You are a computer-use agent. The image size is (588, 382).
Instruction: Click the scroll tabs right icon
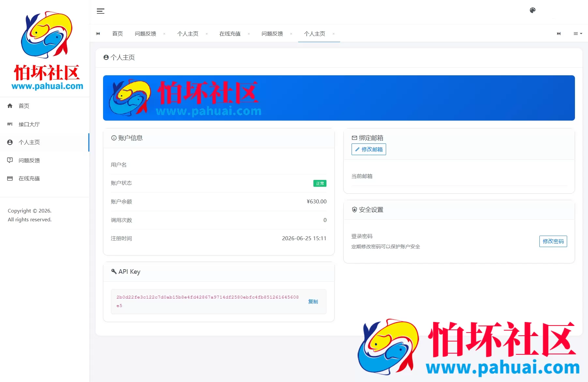559,34
